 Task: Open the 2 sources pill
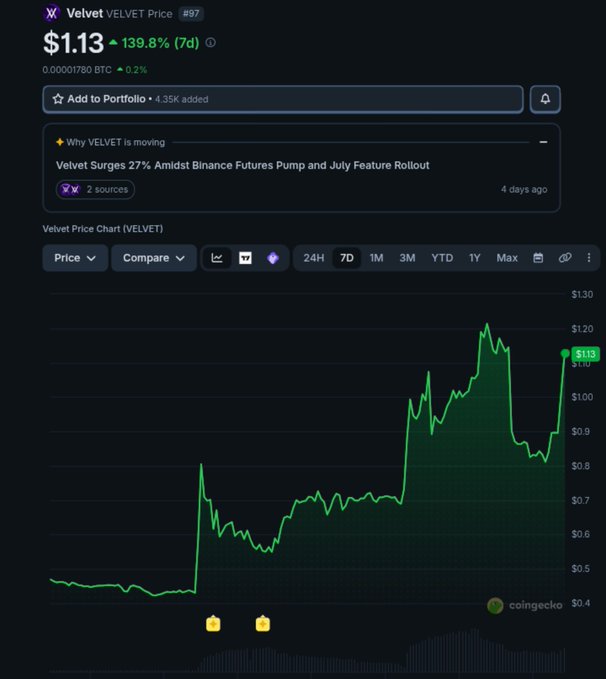(x=95, y=189)
